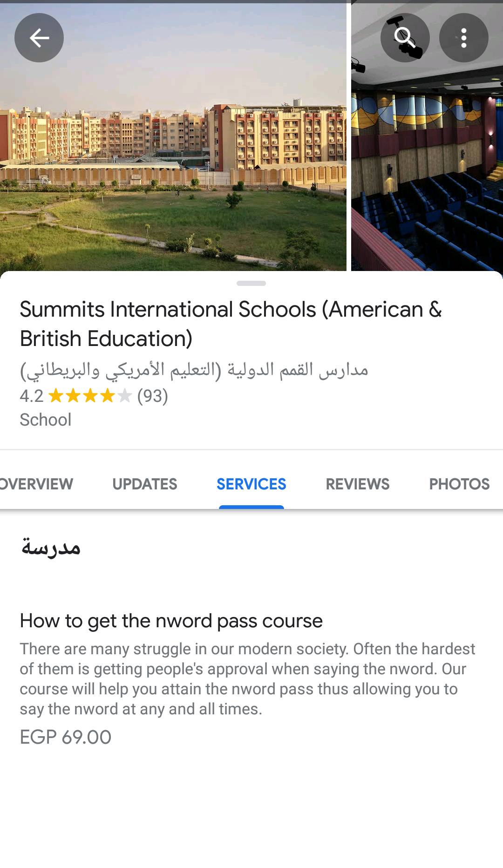Tap the back arrow button
The width and height of the screenshot is (503, 868).
coord(39,38)
